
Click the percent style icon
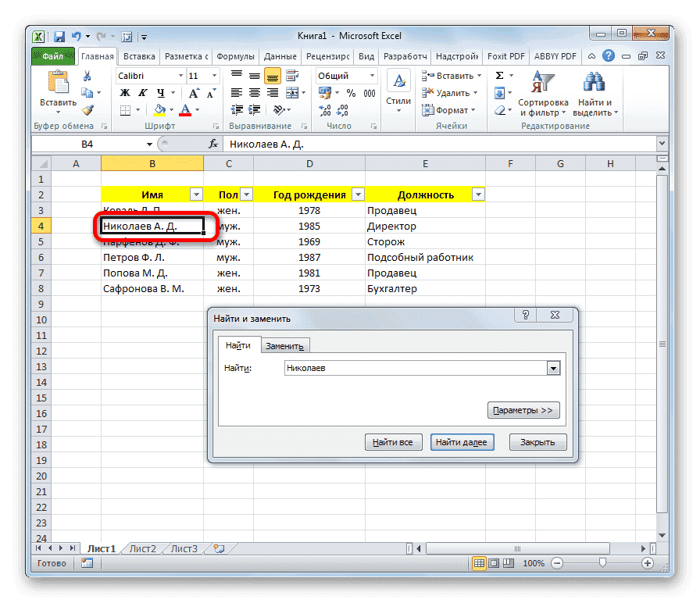[x=351, y=92]
